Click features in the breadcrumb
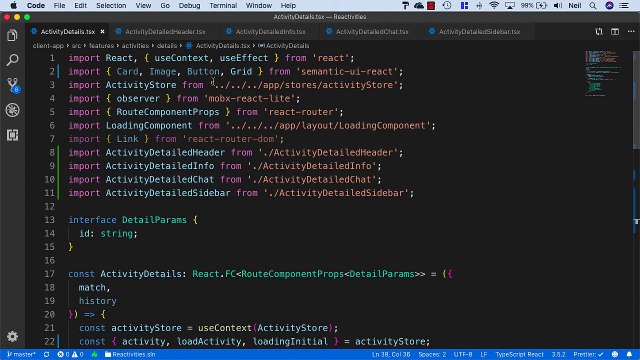640x360 pixels. pyautogui.click(x=101, y=46)
